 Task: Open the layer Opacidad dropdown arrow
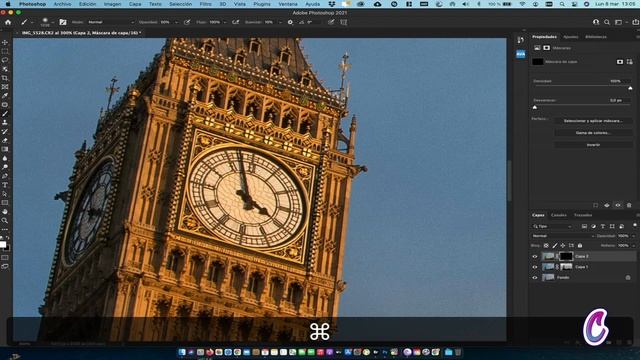[633, 236]
